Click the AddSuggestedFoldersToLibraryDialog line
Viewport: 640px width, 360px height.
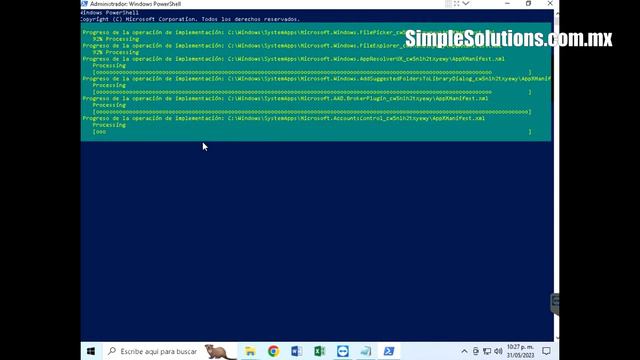(317, 78)
